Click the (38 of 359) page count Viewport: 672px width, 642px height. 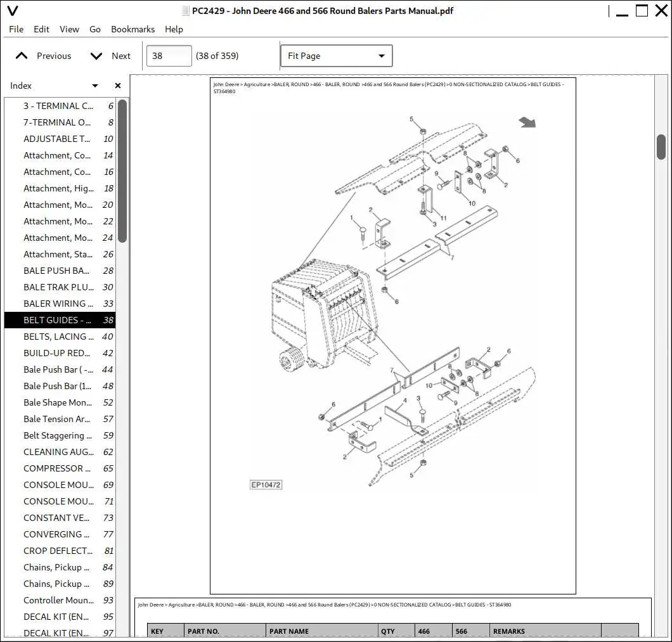pos(217,56)
